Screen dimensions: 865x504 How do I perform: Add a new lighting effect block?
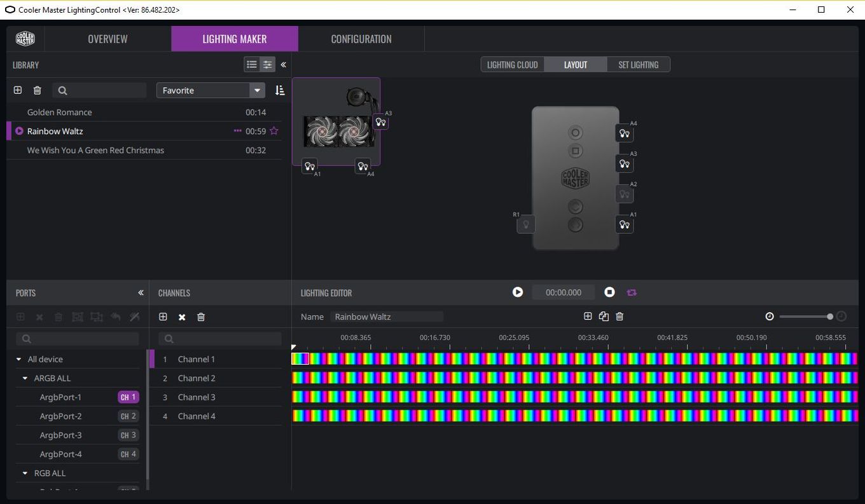pyautogui.click(x=588, y=316)
